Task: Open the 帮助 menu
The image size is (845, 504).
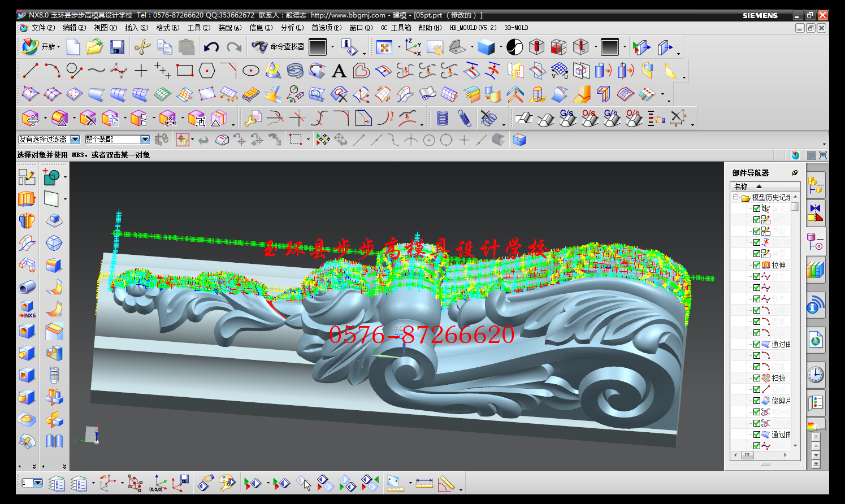Action: [x=430, y=28]
